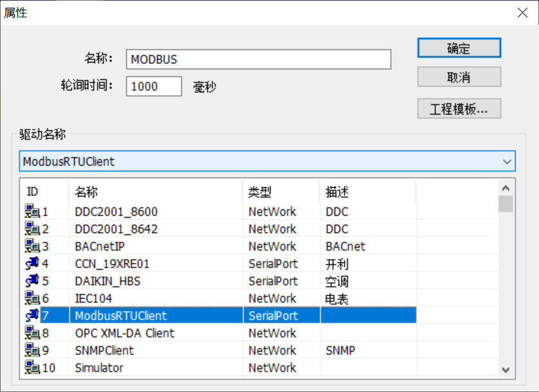Click DDC description in DDC2001_8600 row
This screenshot has height=392, width=539.
(x=337, y=211)
